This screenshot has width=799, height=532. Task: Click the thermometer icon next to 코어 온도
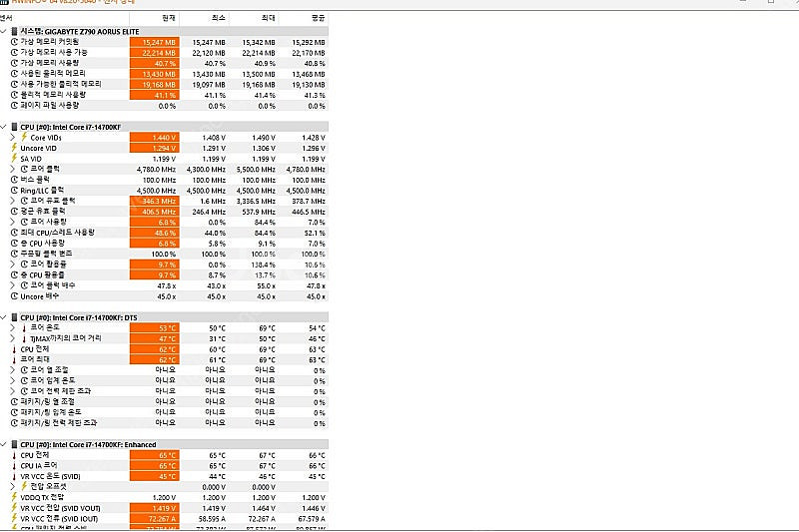[24, 327]
